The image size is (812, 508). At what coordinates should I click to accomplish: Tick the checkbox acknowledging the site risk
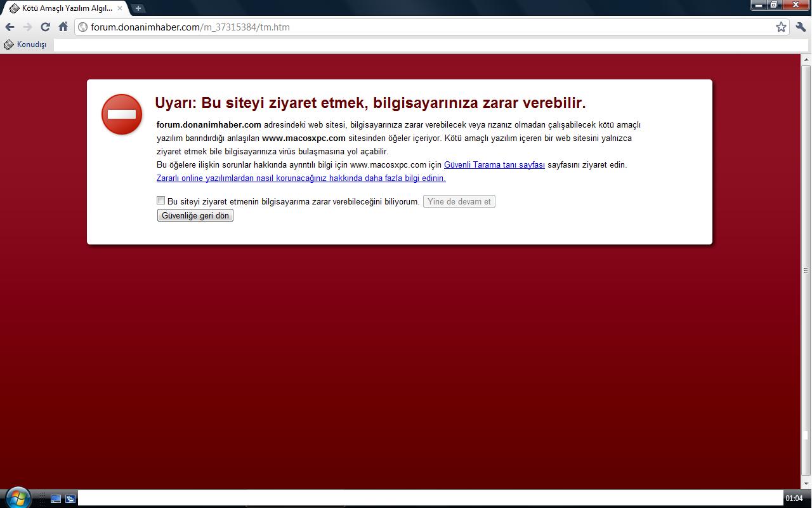160,201
